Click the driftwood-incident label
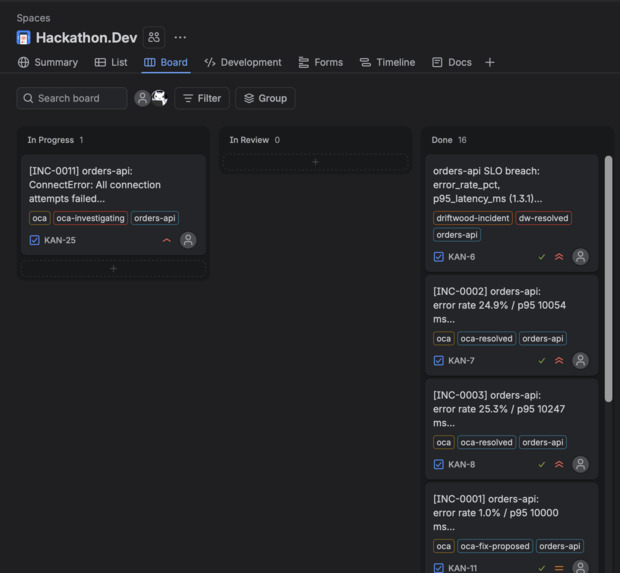 point(473,218)
